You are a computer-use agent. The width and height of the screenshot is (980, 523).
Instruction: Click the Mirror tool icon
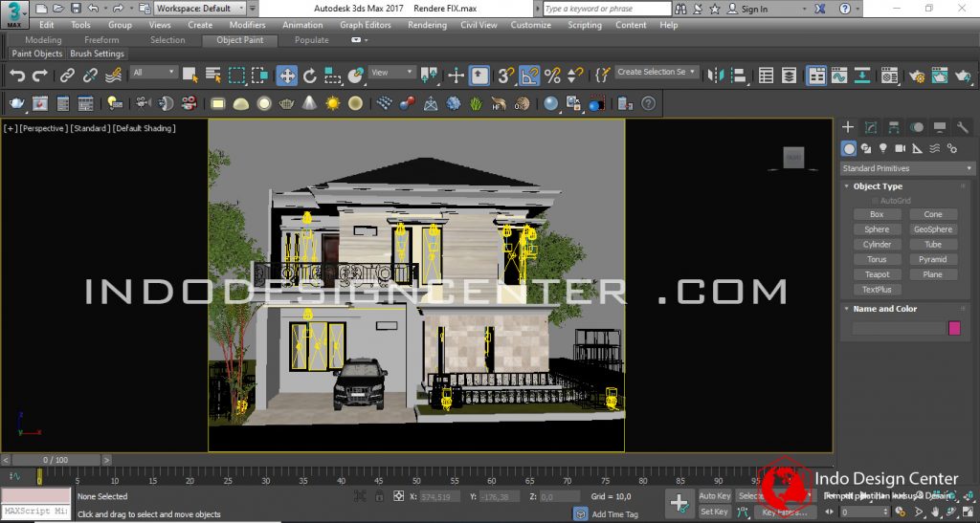714,76
